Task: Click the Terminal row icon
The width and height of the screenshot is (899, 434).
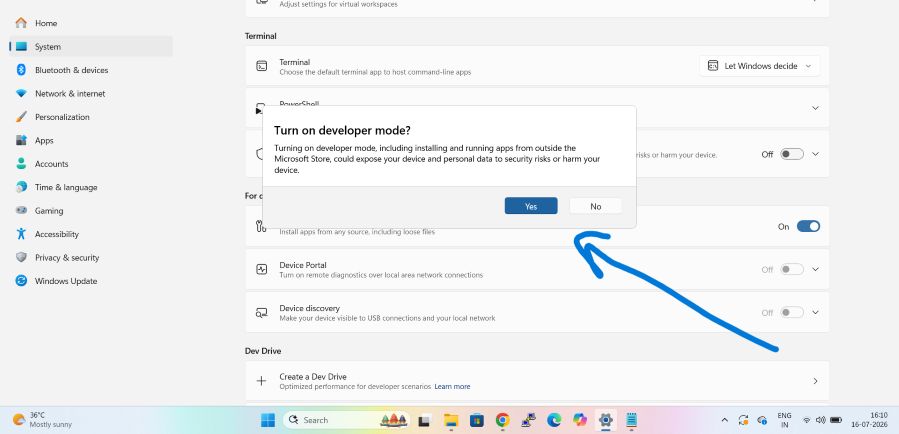Action: pos(261,66)
